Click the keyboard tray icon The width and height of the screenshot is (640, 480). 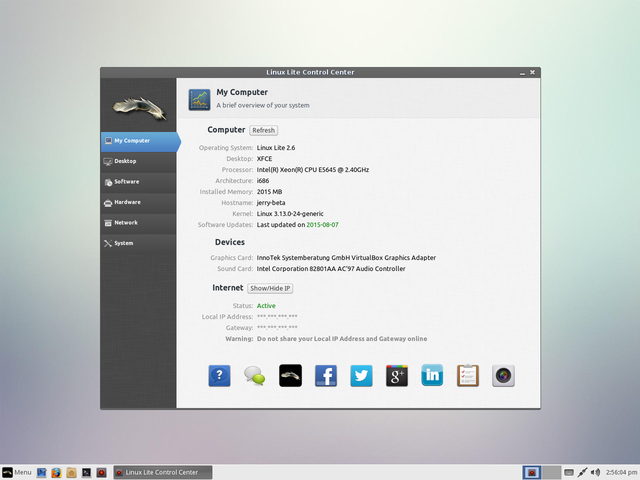569,472
